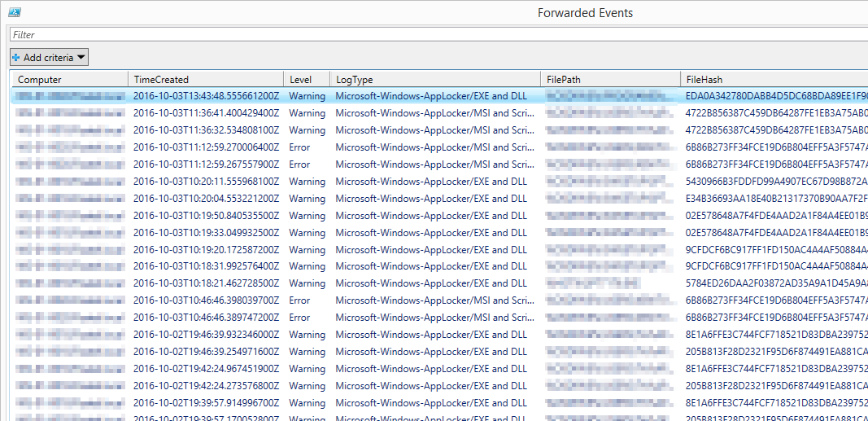Select the row at 2016-10-02T19:46:39.932346000Z
The height and width of the screenshot is (421, 868).
pos(205,335)
